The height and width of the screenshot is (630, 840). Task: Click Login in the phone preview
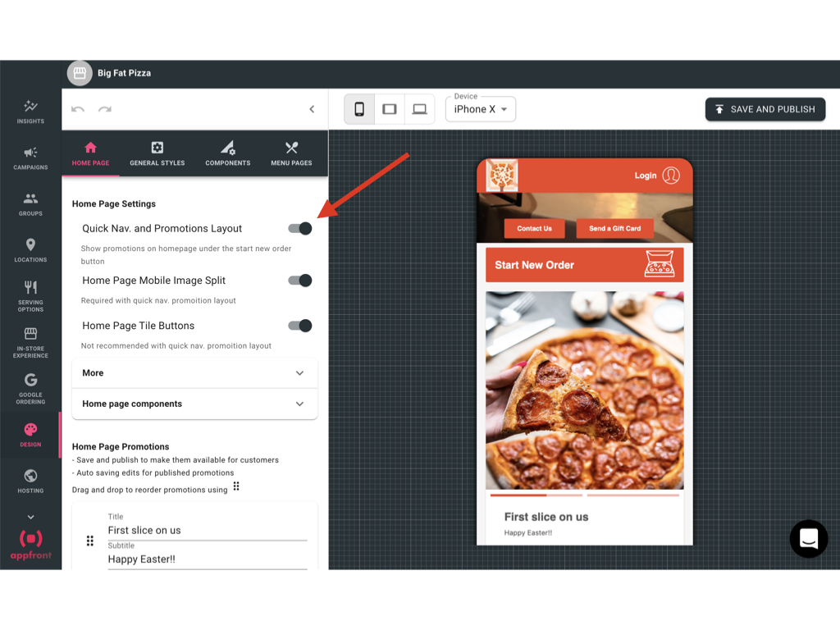pos(646,176)
